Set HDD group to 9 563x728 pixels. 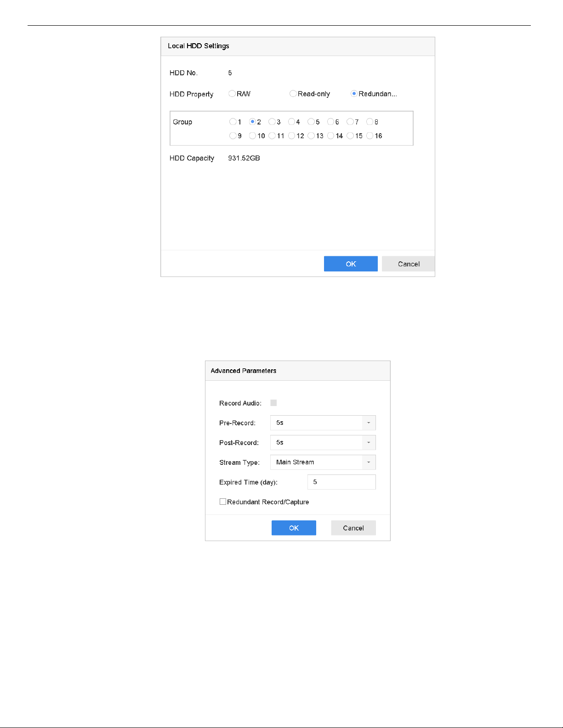233,135
